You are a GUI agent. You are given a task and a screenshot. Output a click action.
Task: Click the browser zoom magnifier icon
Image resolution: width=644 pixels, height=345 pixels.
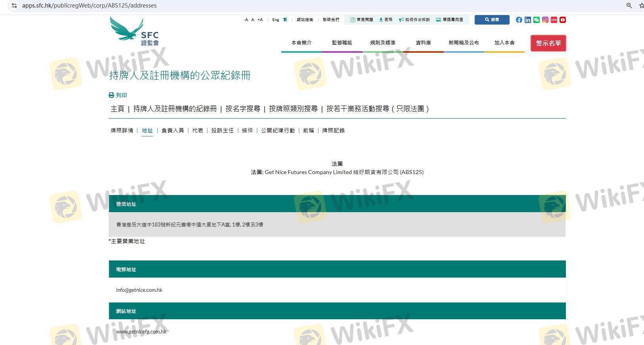coord(629,6)
